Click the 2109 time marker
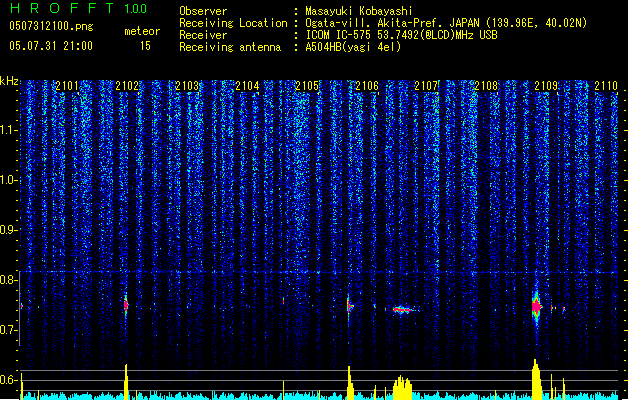 546,86
